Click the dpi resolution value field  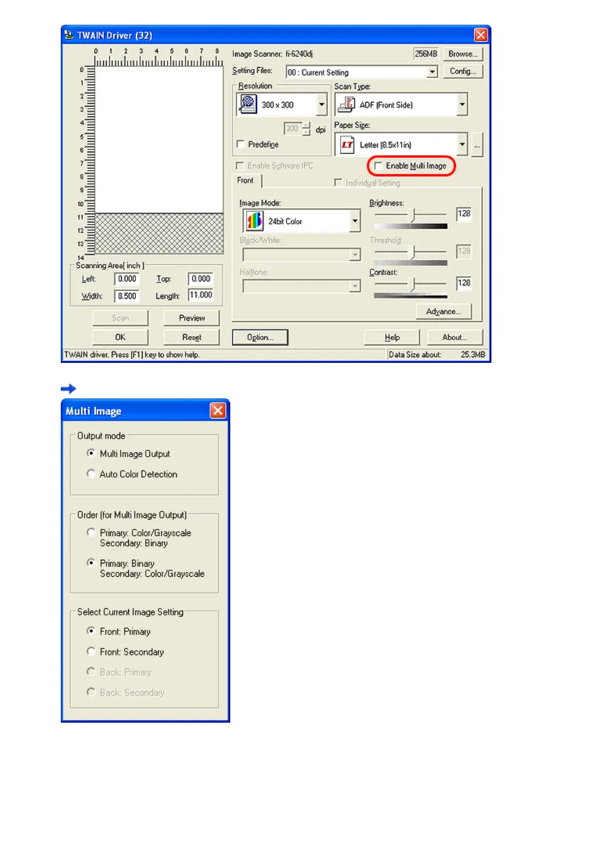point(293,128)
